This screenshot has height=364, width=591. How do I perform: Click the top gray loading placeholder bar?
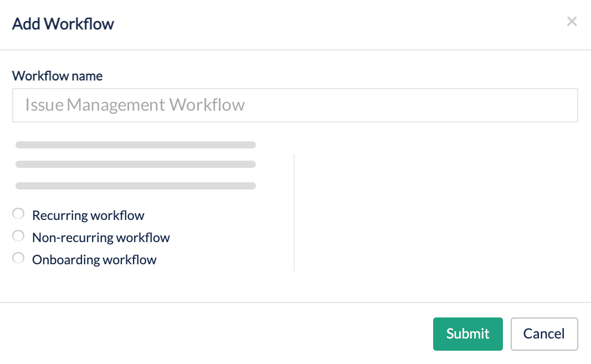[136, 145]
